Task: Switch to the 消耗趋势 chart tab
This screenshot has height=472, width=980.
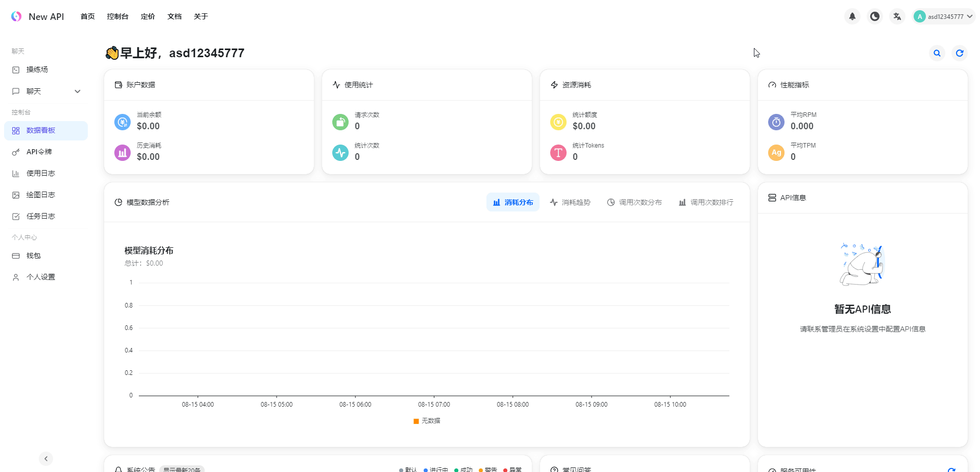Action: pos(570,202)
